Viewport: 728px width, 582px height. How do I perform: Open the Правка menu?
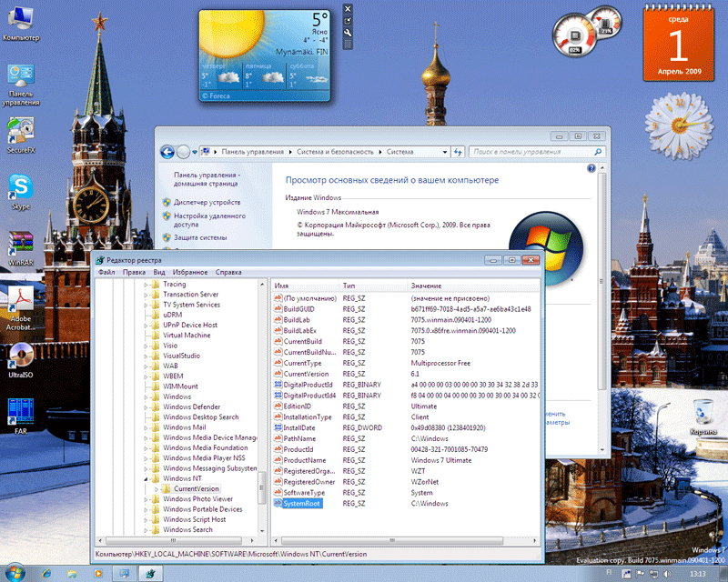coord(134,272)
